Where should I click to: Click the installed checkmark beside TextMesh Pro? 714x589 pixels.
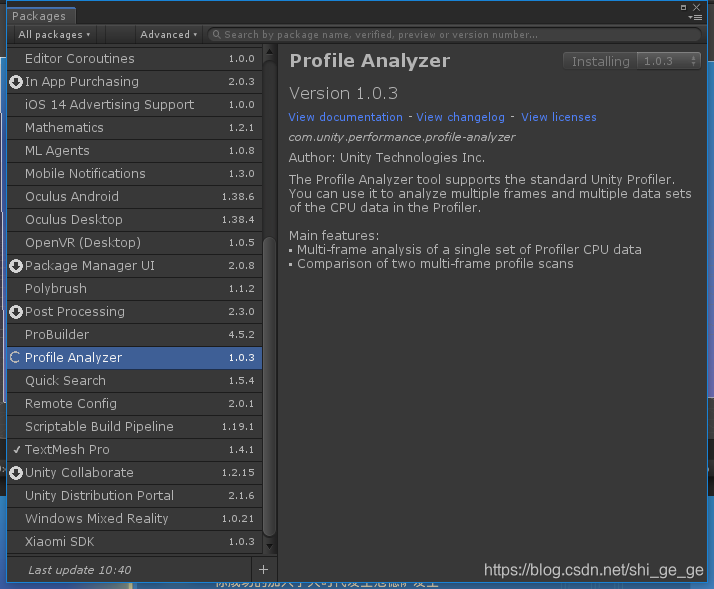[17, 450]
